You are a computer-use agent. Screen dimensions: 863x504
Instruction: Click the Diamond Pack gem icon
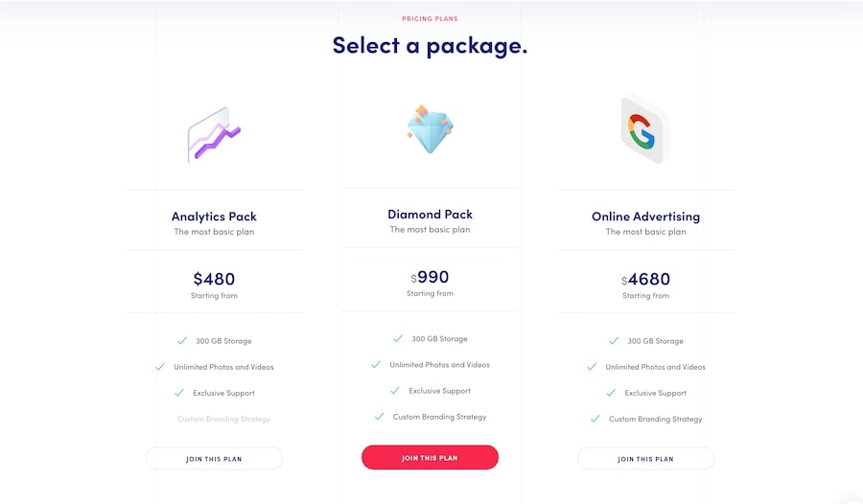430,128
